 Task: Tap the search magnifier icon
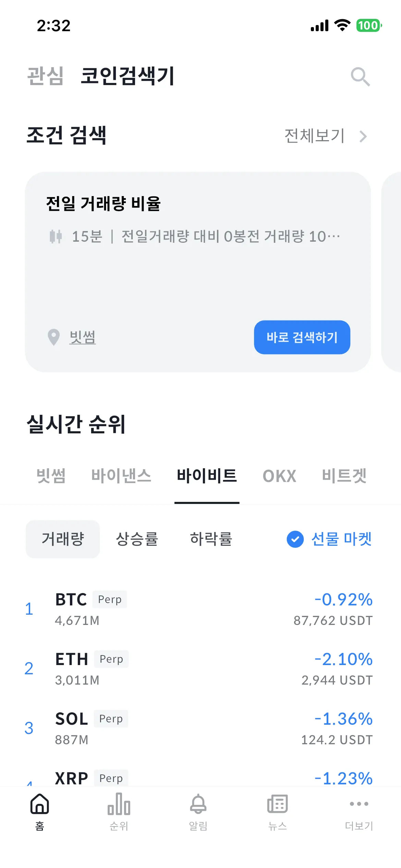360,77
